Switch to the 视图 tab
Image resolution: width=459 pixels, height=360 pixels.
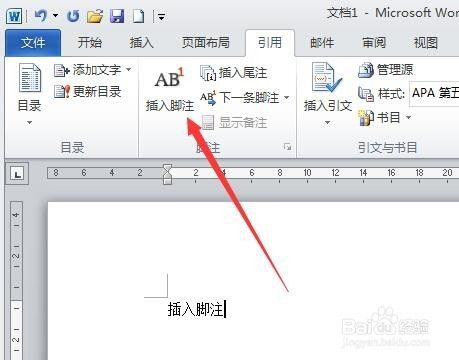(426, 43)
